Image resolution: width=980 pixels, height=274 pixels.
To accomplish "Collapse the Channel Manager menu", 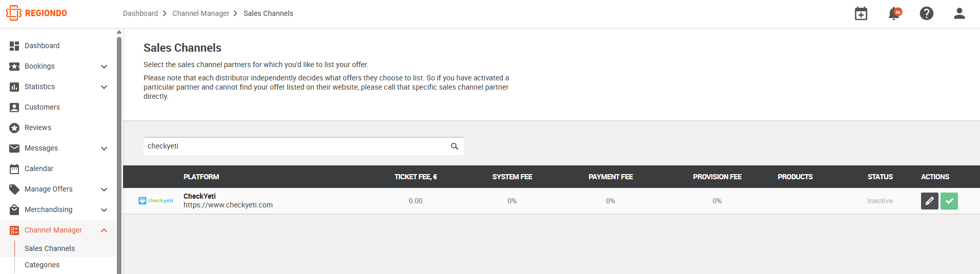I will 104,230.
